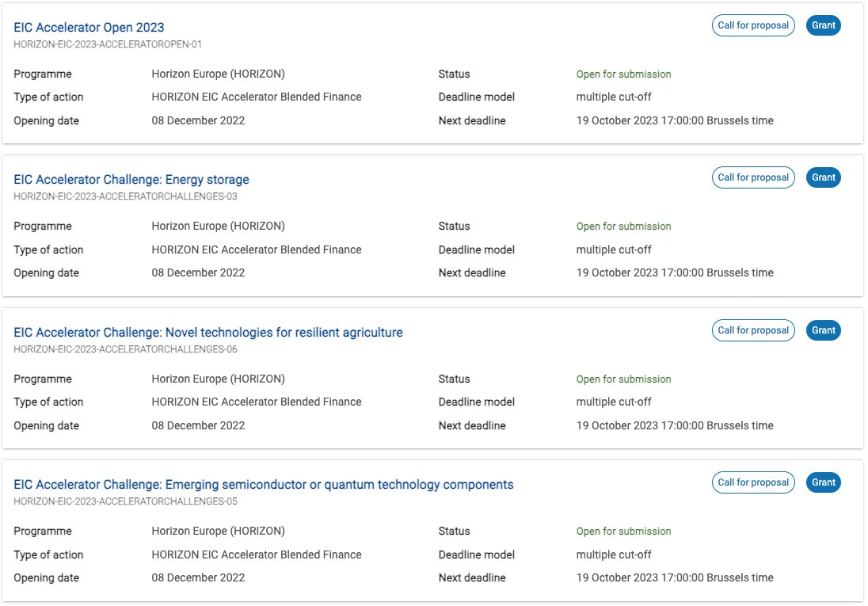Select identifier HORIZON-EIC-2023-ACCELERATORCHALLENGES-03
868x606 pixels.
coord(125,196)
